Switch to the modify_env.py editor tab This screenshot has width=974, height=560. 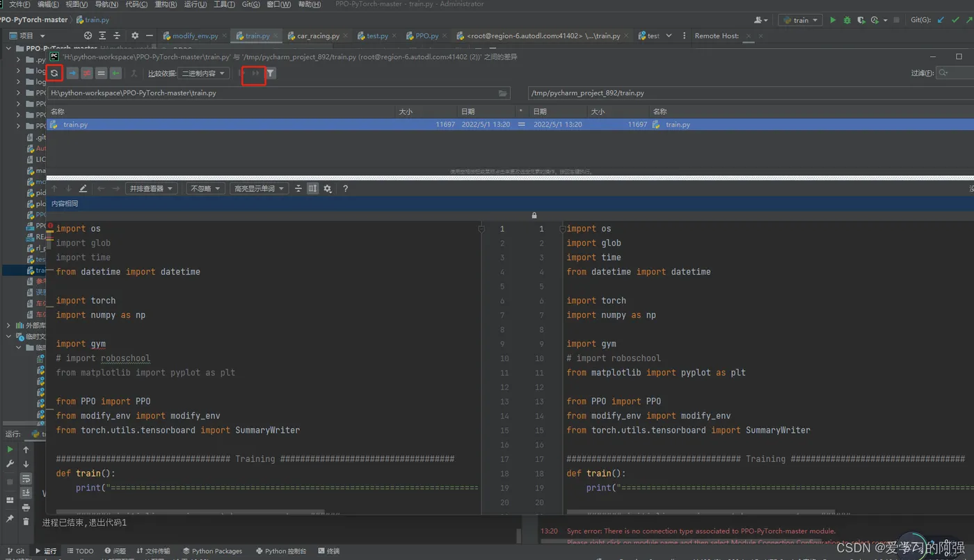tap(195, 35)
